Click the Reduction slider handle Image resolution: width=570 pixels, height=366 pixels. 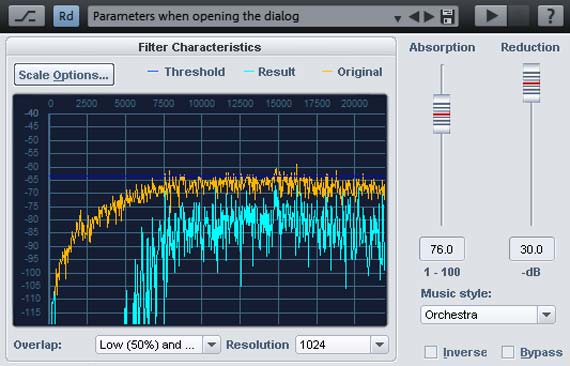531,83
